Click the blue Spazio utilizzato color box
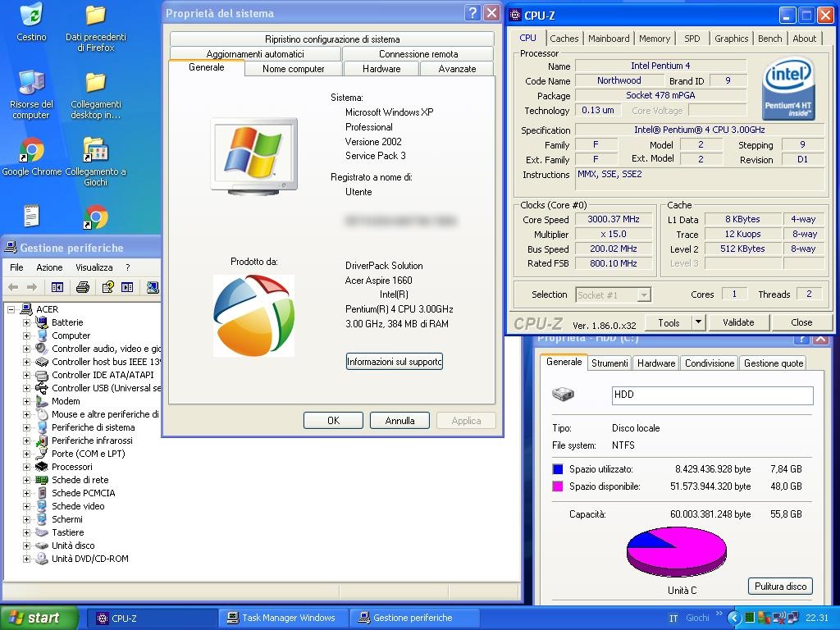This screenshot has width=840, height=630. pyautogui.click(x=558, y=469)
